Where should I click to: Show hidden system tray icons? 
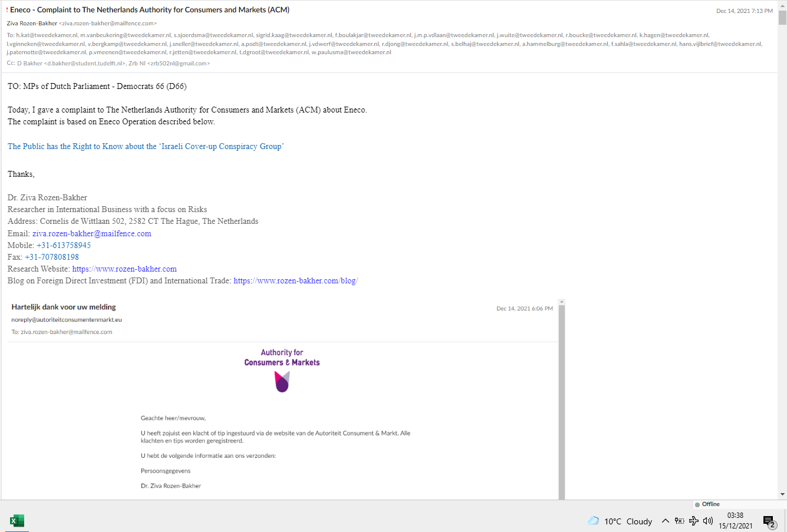[665, 521]
